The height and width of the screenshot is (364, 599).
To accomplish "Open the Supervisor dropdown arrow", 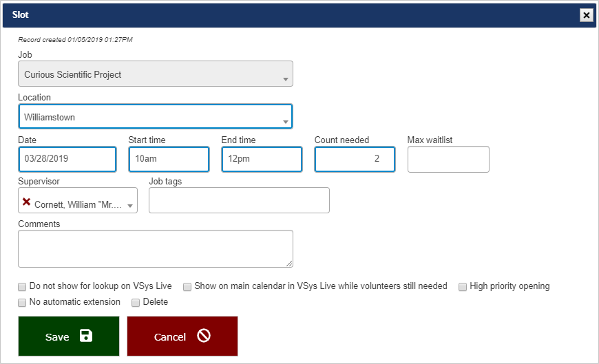I will pos(129,206).
